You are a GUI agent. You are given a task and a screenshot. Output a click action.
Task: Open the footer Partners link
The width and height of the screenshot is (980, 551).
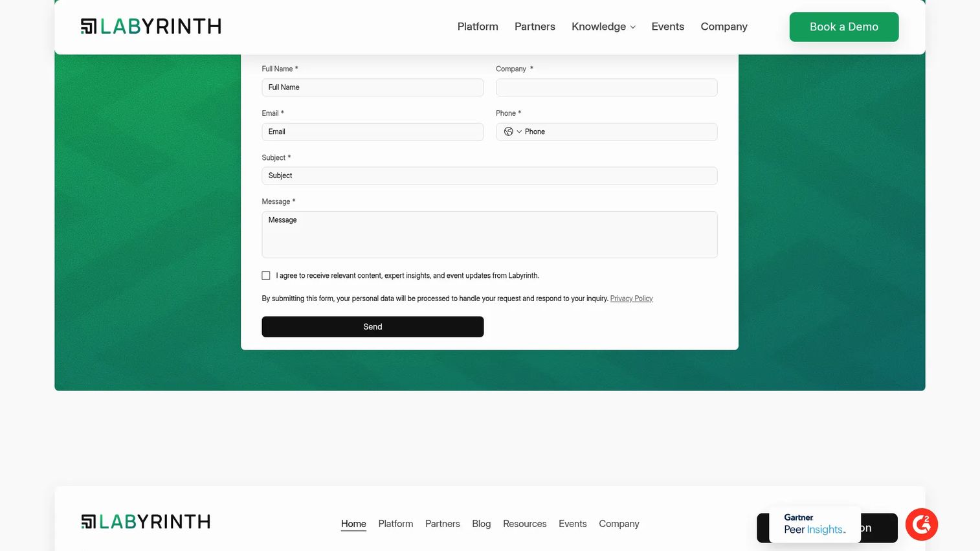pyautogui.click(x=443, y=524)
